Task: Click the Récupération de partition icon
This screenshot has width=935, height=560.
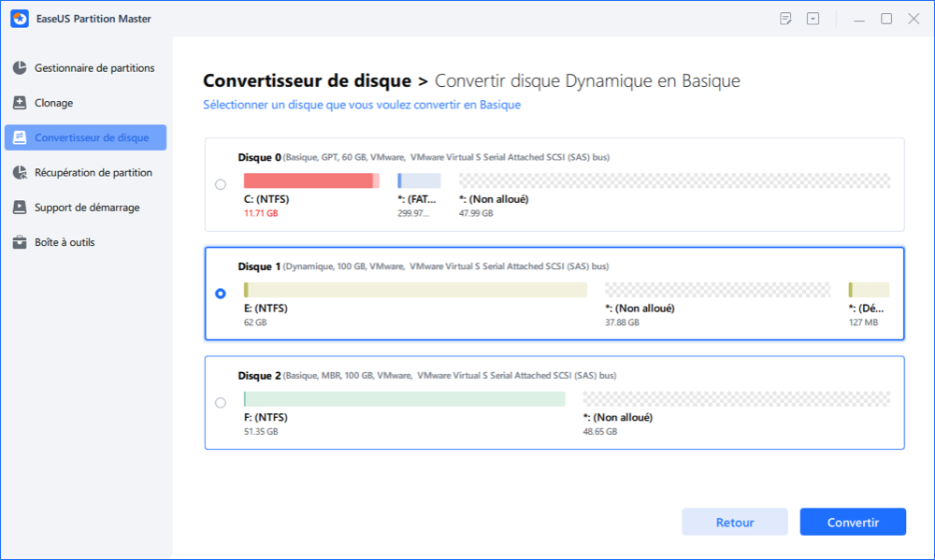Action: (x=20, y=173)
